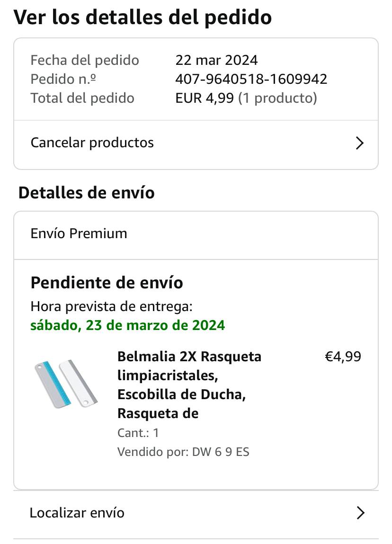The image size is (392, 544).
Task: Click the (1 producto) count text
Action: click(277, 98)
